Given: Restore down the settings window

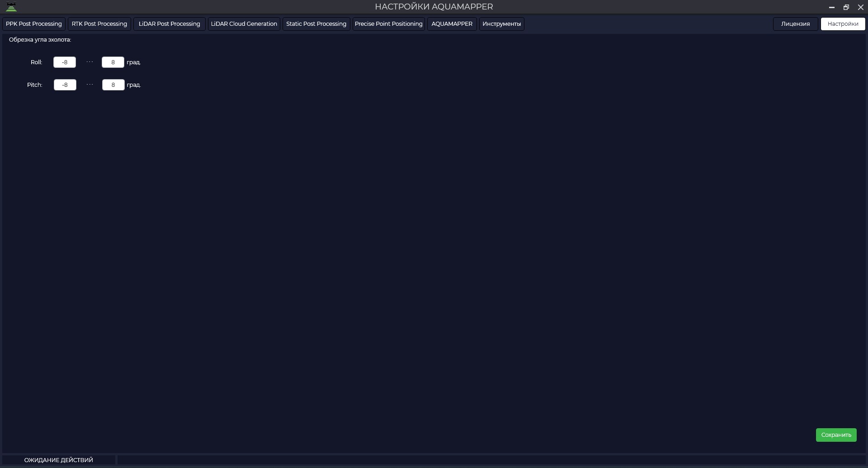Looking at the screenshot, I should [x=846, y=7].
